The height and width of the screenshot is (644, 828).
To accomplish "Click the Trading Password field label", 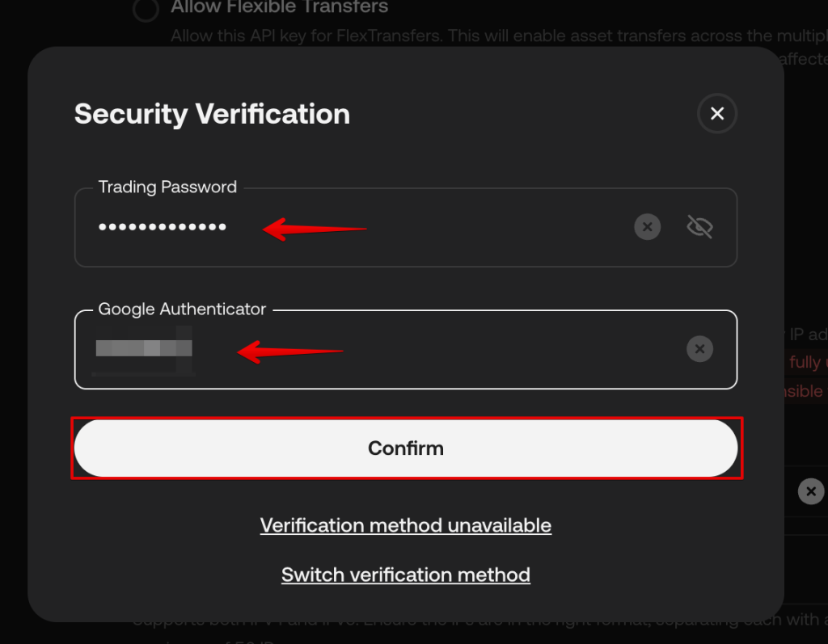I will click(x=167, y=187).
